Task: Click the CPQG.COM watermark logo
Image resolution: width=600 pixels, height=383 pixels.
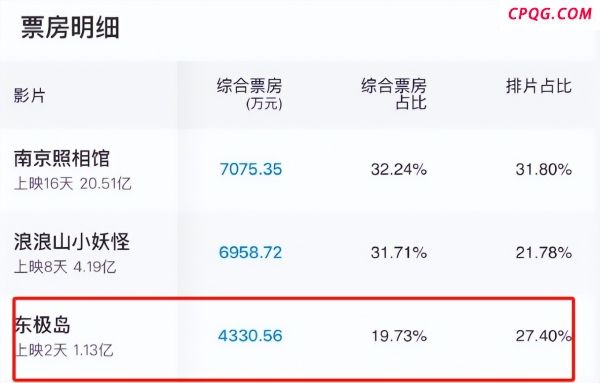Action: pos(550,14)
